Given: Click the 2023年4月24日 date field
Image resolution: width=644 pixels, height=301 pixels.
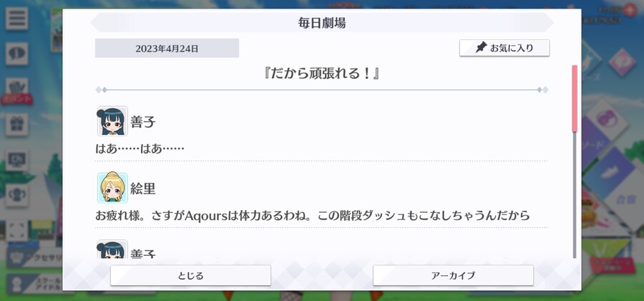Looking at the screenshot, I should click(167, 48).
